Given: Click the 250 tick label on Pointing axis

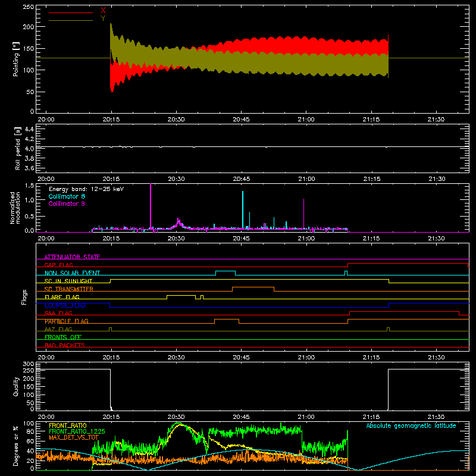Looking at the screenshot, I should pyautogui.click(x=28, y=7).
